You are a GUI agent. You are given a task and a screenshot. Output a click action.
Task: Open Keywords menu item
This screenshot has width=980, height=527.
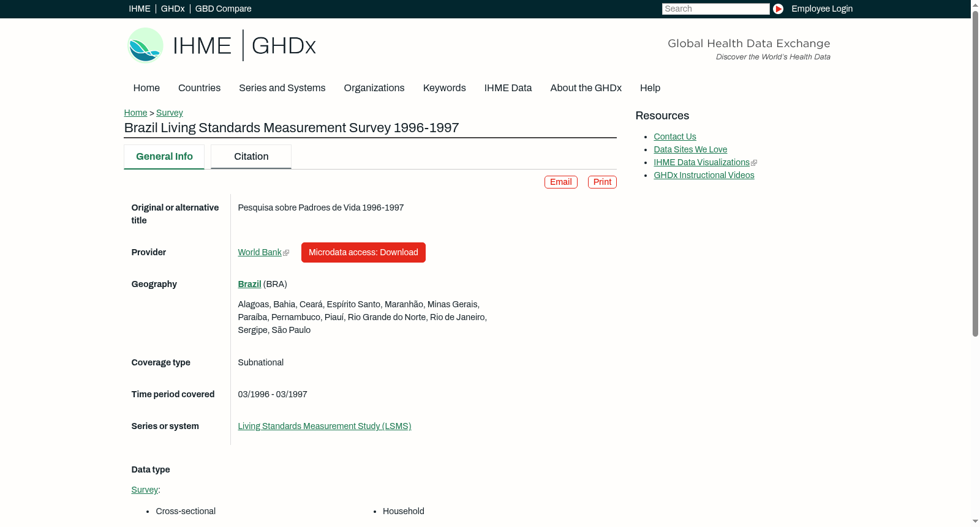(445, 88)
